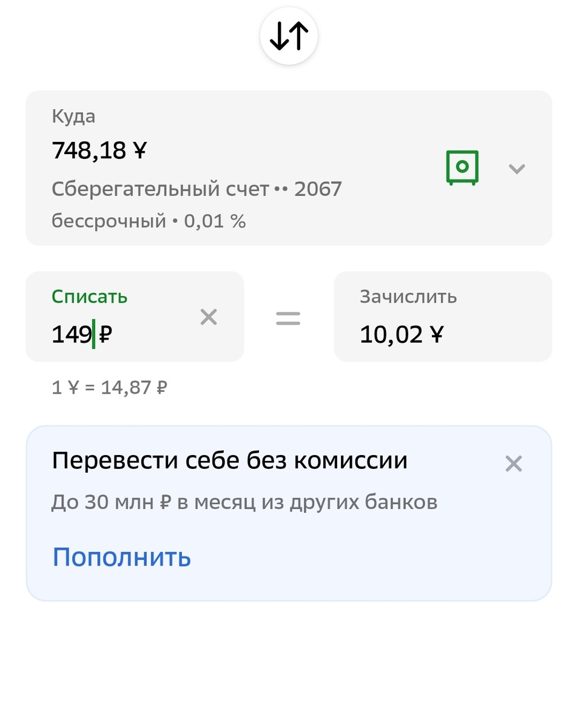The width and height of the screenshot is (578, 728).
Task: Tap the Списать field label
Action: tap(90, 297)
